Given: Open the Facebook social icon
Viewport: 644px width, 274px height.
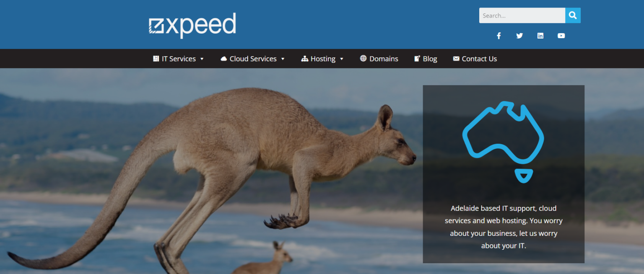Looking at the screenshot, I should tap(499, 36).
